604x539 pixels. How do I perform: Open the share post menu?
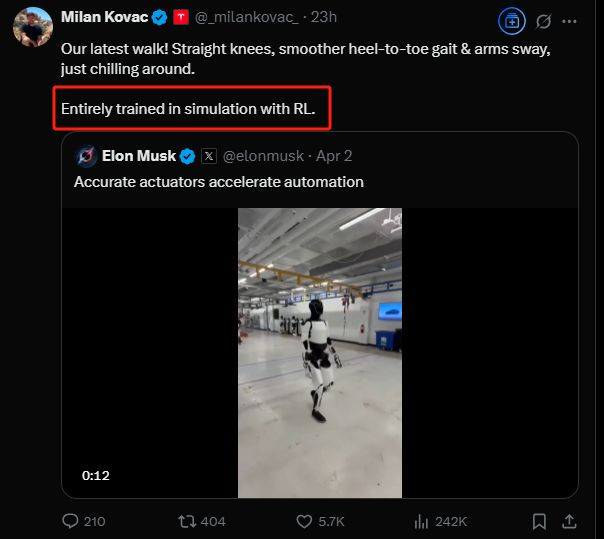tap(569, 521)
